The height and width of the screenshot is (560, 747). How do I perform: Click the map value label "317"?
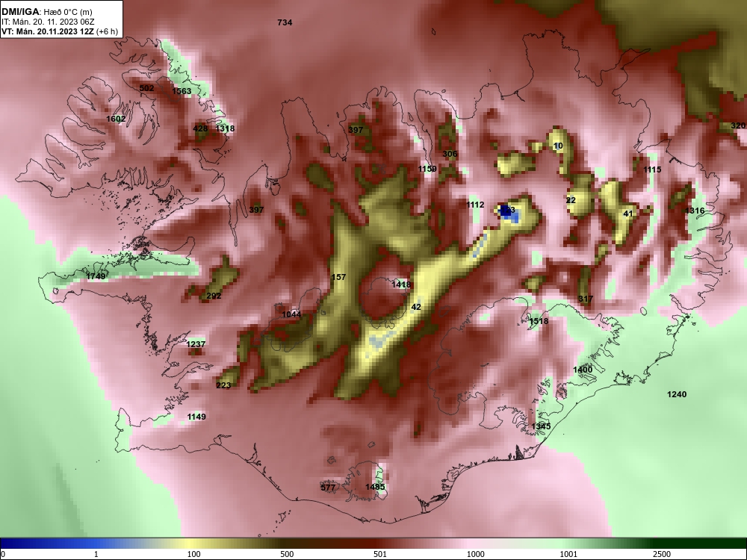tap(586, 299)
